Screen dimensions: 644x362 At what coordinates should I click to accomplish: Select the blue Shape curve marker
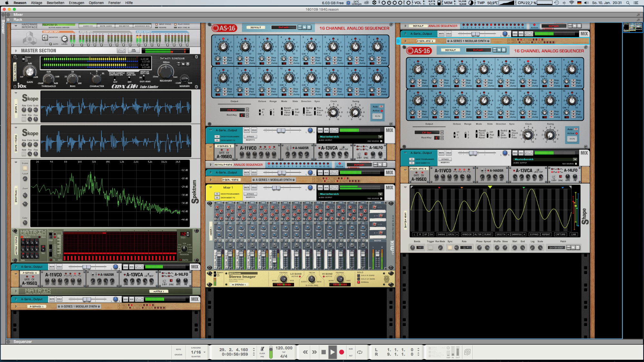[563, 187]
